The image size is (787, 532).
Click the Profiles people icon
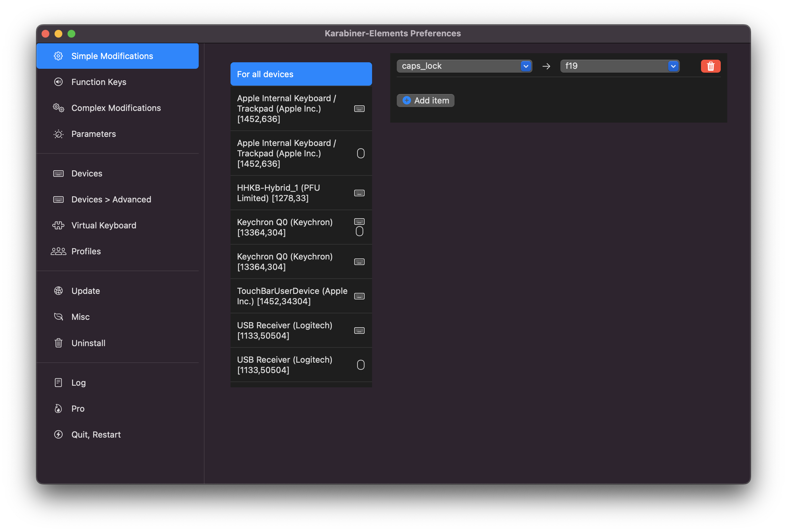pyautogui.click(x=58, y=251)
